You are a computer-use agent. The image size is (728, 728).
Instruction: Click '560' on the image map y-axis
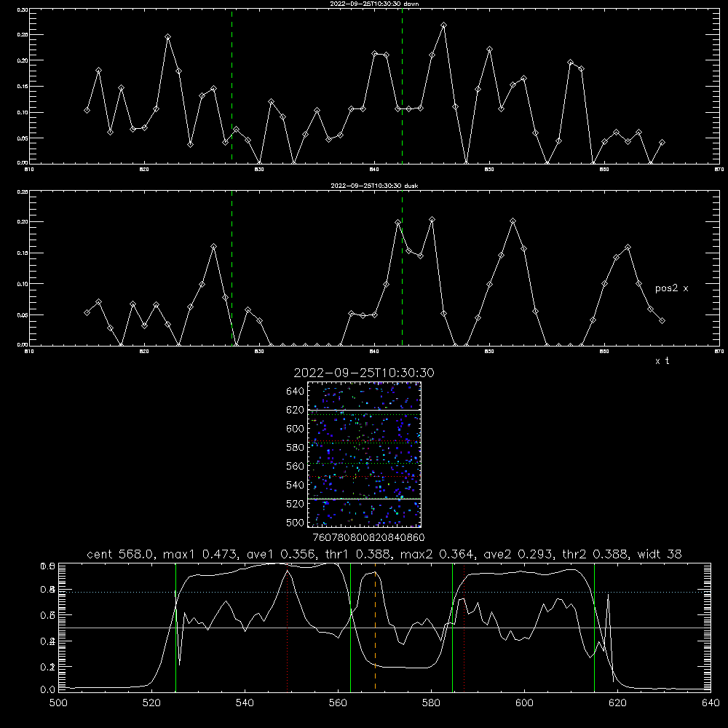296,466
